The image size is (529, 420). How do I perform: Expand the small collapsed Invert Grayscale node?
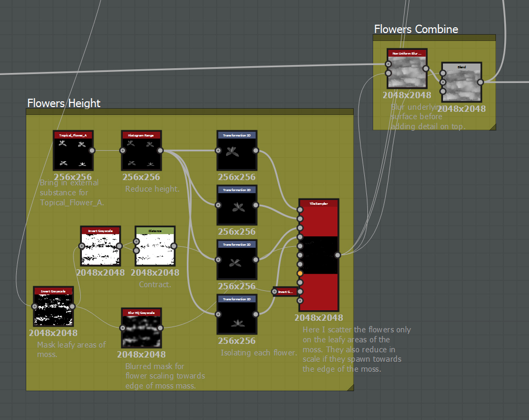(285, 291)
